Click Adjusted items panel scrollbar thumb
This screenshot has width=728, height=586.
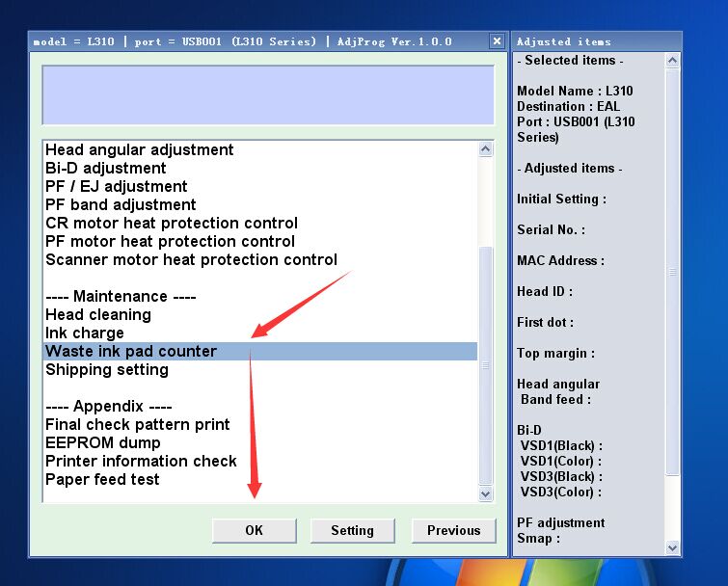tap(672, 272)
